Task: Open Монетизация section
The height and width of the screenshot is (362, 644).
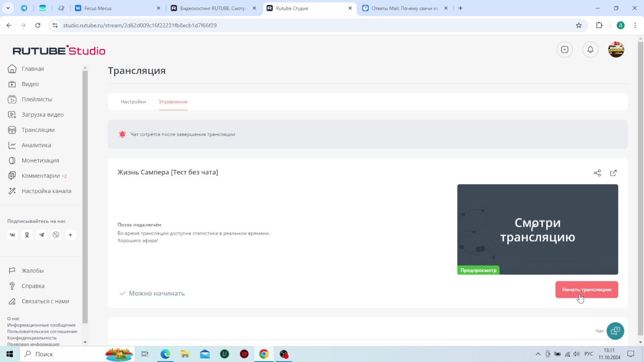Action: tap(34, 161)
